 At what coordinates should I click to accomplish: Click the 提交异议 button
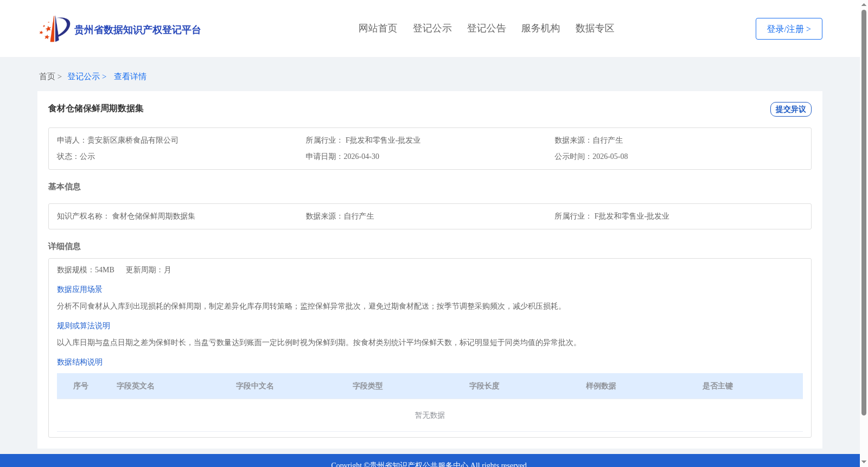790,109
